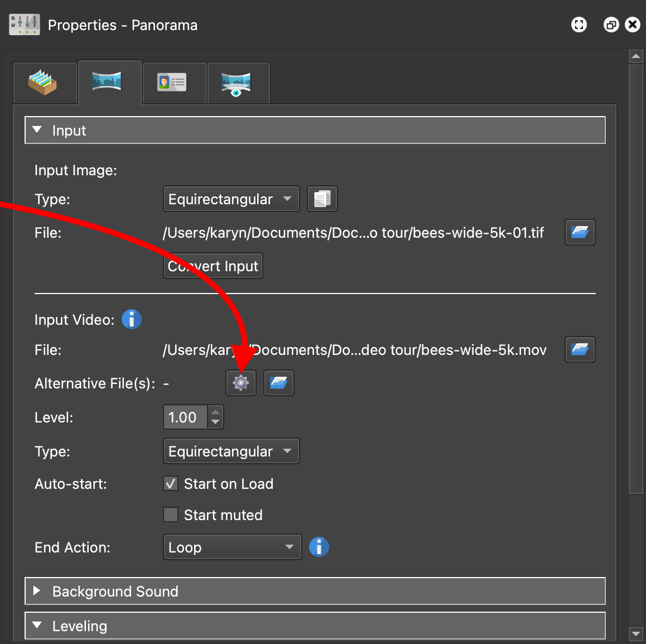Expand the Background Sound section
This screenshot has width=646, height=644.
(x=37, y=591)
